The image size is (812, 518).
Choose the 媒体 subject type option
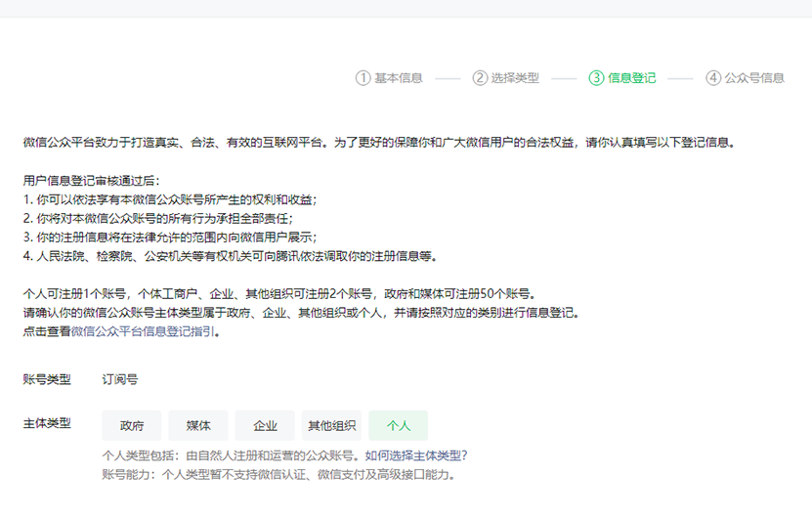[198, 426]
